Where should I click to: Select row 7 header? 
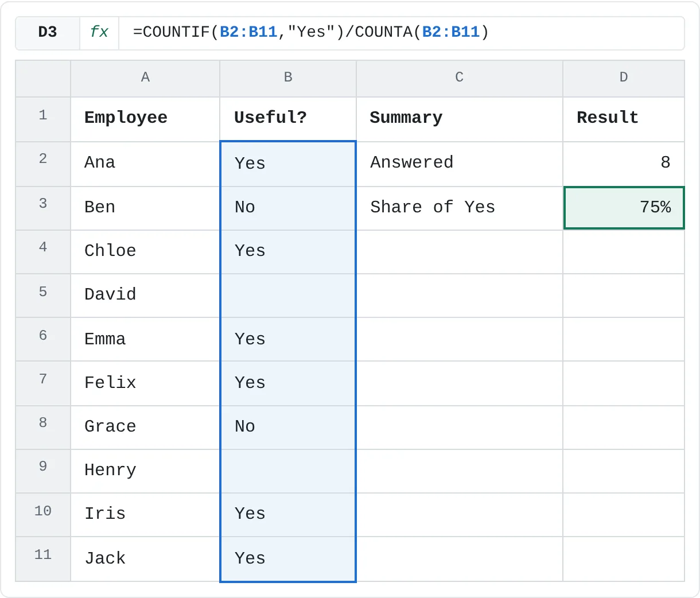point(43,383)
